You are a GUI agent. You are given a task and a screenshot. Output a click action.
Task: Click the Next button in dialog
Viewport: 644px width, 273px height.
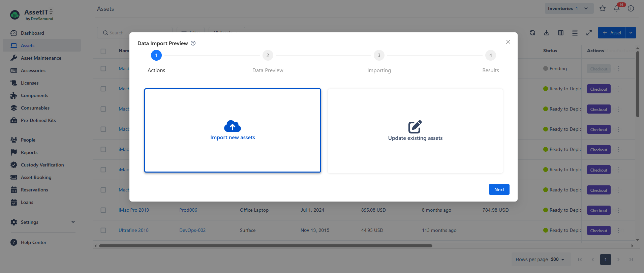click(499, 189)
